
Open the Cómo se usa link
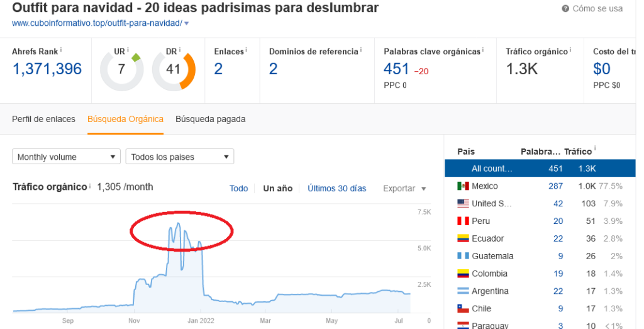pyautogui.click(x=597, y=9)
